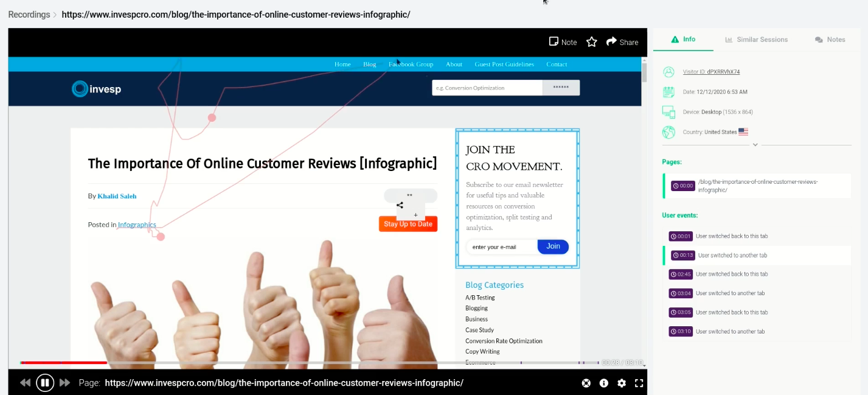Toggle the skip-inactivity circle icon
This screenshot has height=395, width=868.
[586, 383]
